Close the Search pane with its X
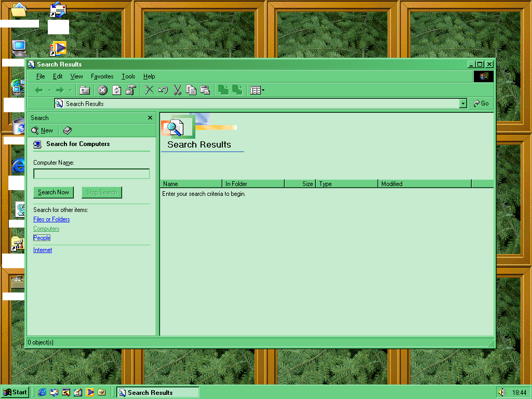The height and width of the screenshot is (399, 532). tap(150, 118)
